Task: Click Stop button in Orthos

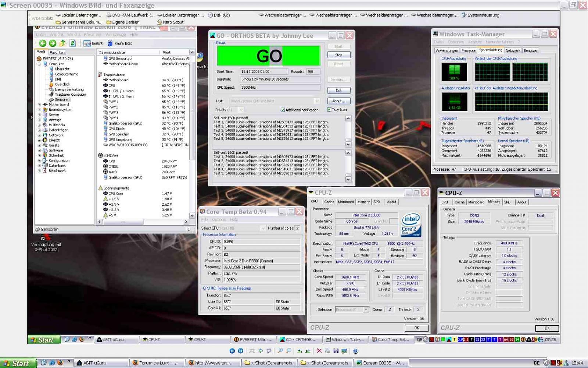Action: 338,55
